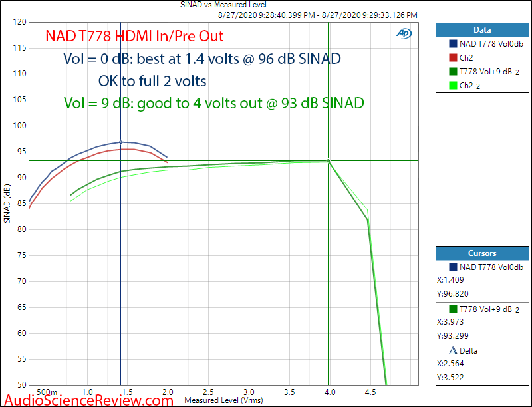Click the 'OK to full 2 volts' annotation

click(x=152, y=81)
